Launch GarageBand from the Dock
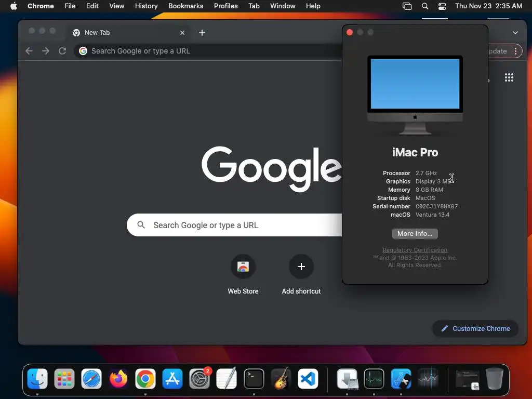Image resolution: width=532 pixels, height=399 pixels. [x=281, y=378]
